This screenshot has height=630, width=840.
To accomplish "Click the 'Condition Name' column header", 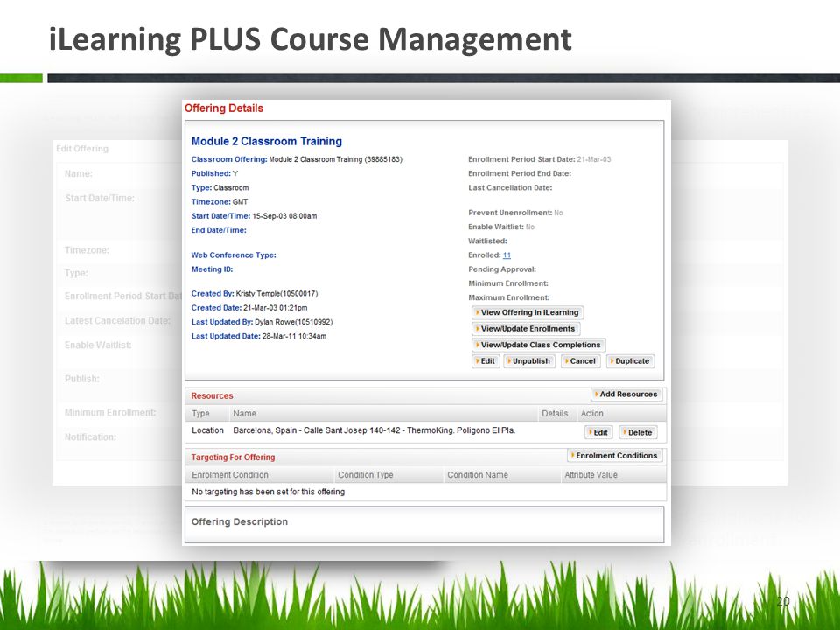I will tap(478, 474).
